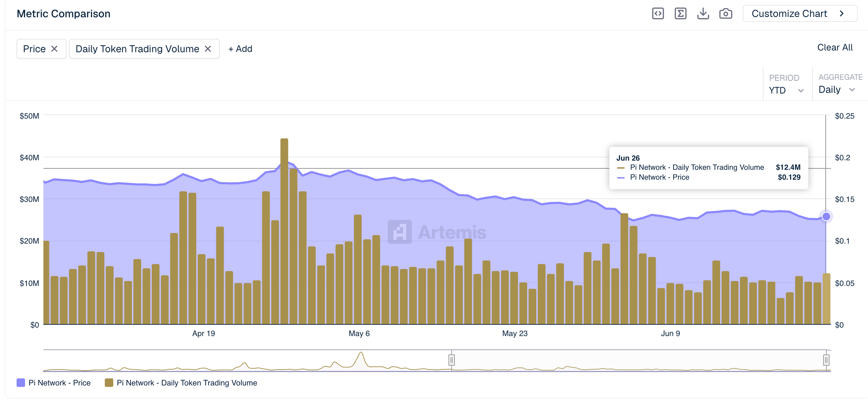Click the $12.4M tooltip volume value
The image size is (868, 401).
point(788,167)
